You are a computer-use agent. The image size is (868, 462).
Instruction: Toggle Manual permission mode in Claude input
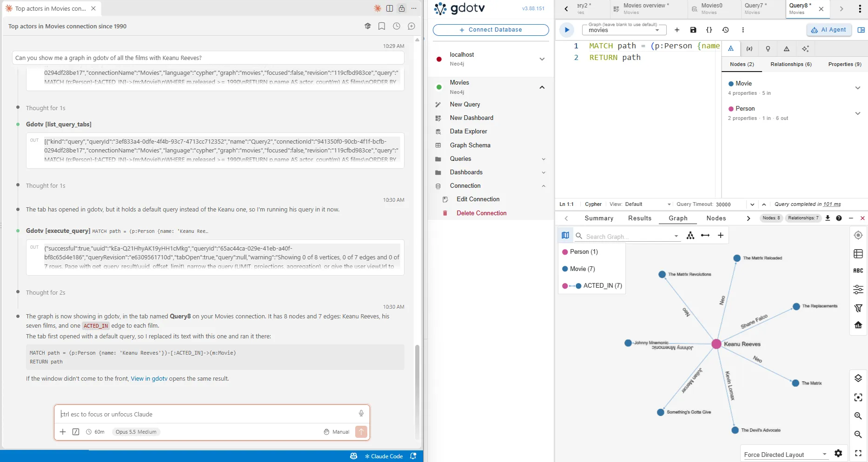(337, 432)
